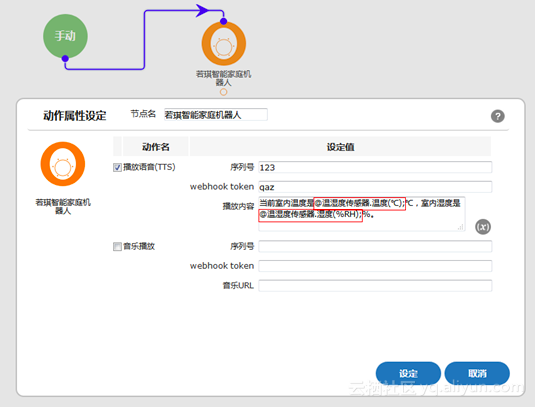The width and height of the screenshot is (535, 407).
Task: Click the 设定值 column header
Action: pos(340,147)
